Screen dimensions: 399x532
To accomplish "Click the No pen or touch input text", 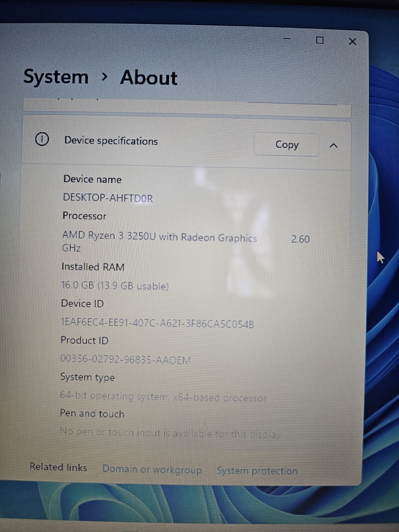I will (170, 433).
